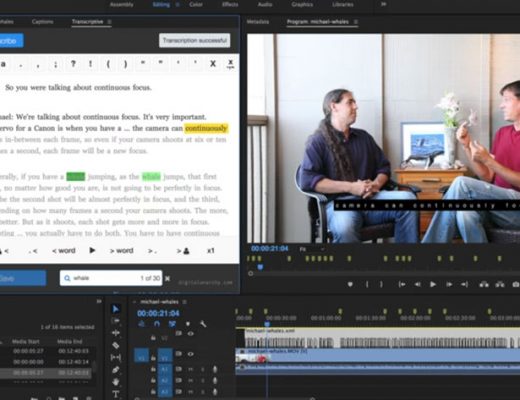Viewport: 520px width, 400px height.
Task: Select the Razor tool
Action: (x=116, y=345)
